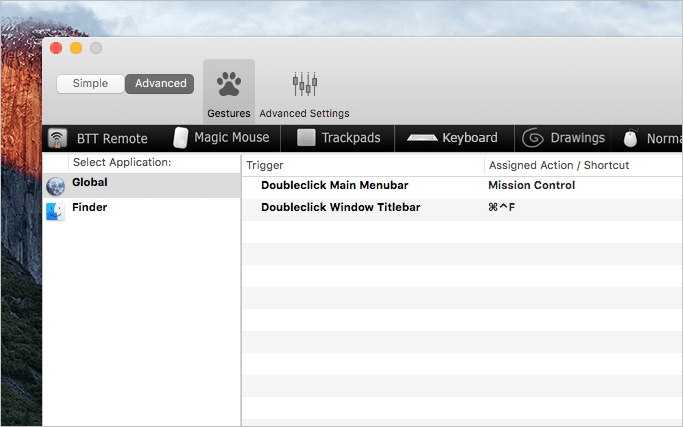Viewport: 683px width, 427px height.
Task: Click the ⌘^F shortcut cell
Action: (501, 207)
